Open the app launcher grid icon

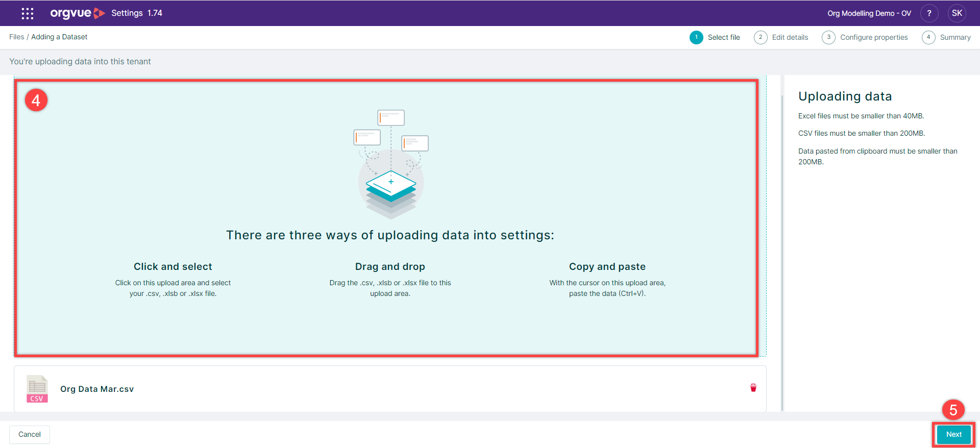[x=28, y=13]
